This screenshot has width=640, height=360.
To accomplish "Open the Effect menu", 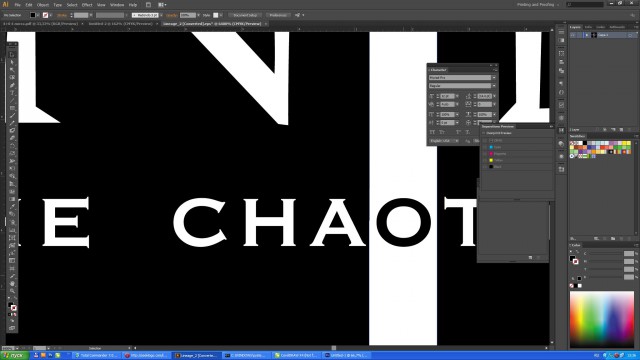I will [87, 5].
